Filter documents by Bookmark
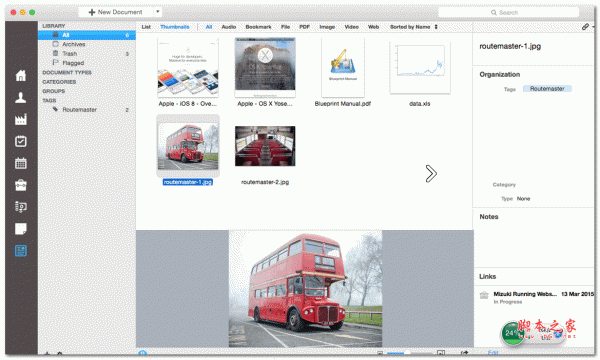 pyautogui.click(x=258, y=27)
